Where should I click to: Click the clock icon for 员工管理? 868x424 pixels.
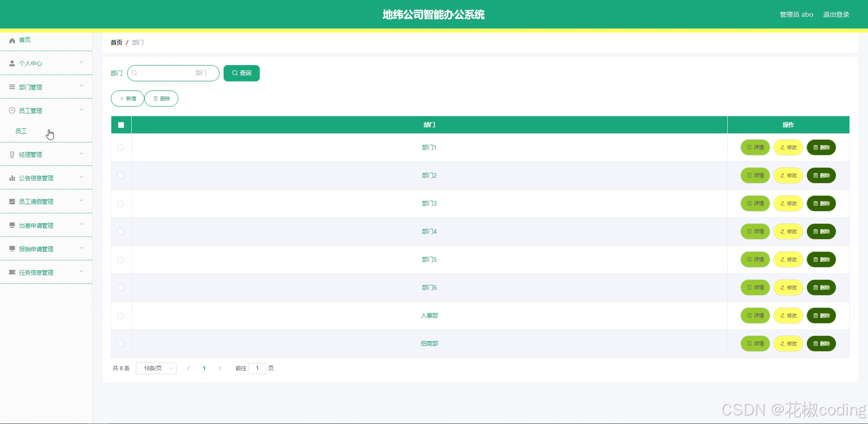[12, 110]
